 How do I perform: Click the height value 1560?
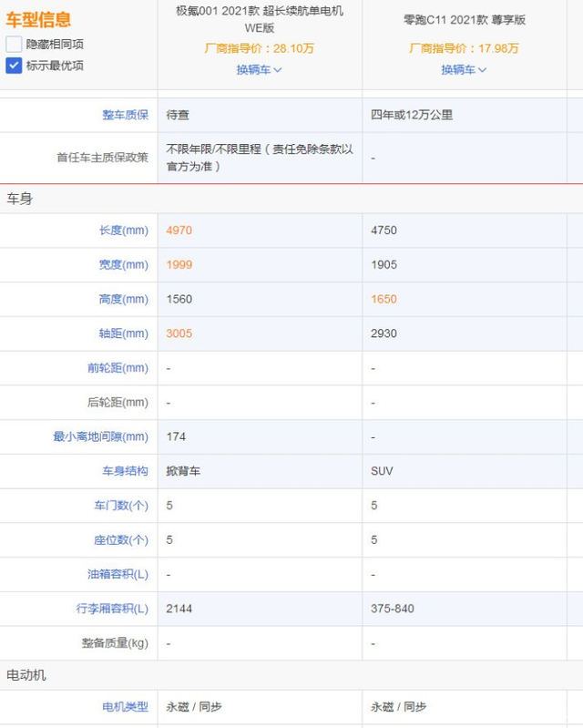[x=179, y=299]
